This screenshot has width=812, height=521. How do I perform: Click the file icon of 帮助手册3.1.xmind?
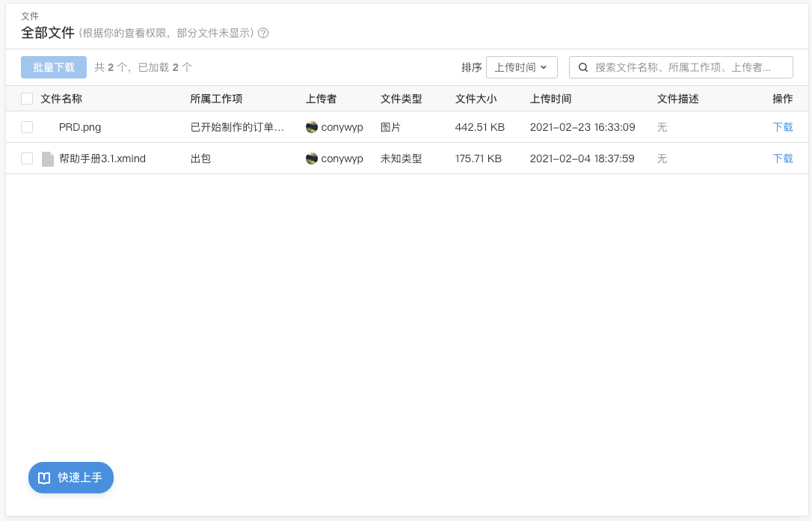[x=48, y=159]
